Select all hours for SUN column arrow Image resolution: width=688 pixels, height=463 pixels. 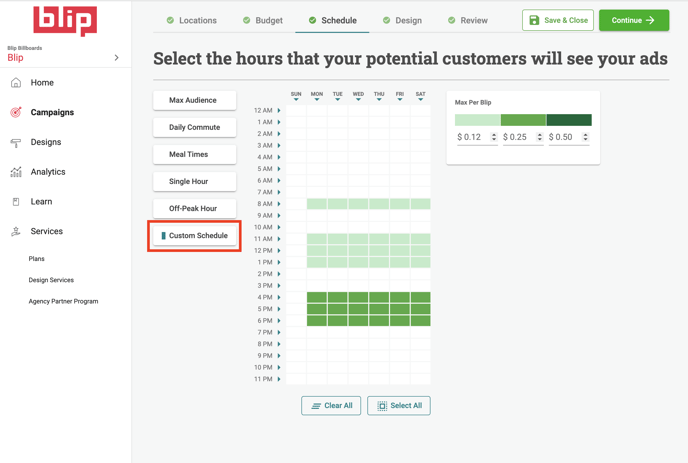click(x=296, y=100)
